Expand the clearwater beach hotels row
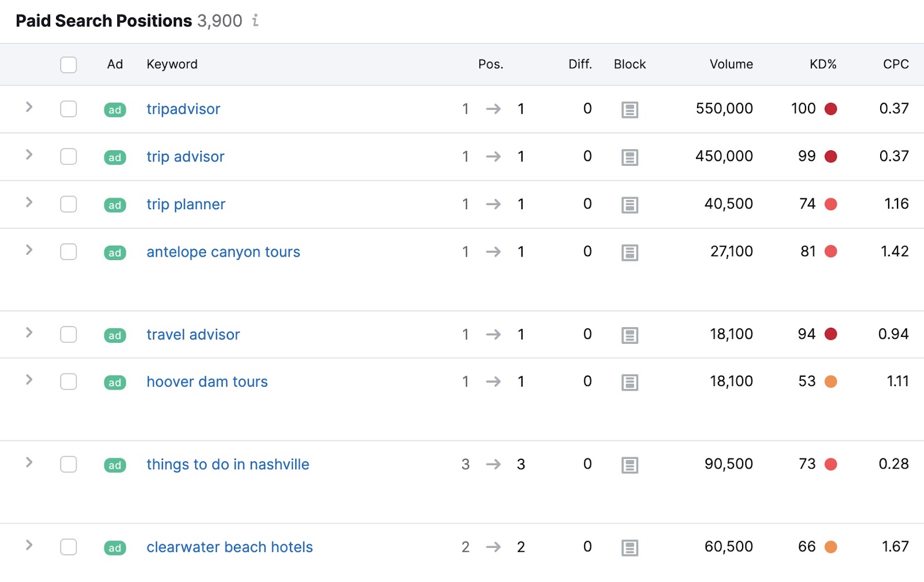The height and width of the screenshot is (582, 924). 28,546
